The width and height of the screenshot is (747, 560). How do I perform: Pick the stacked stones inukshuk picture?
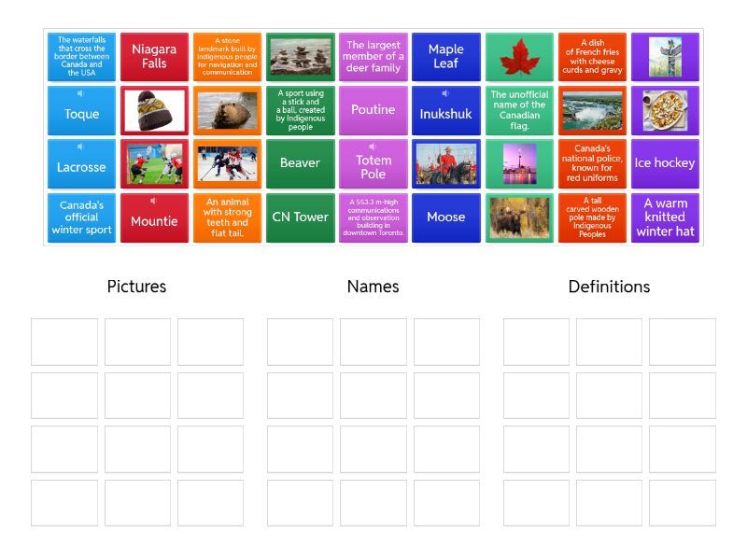(300, 58)
